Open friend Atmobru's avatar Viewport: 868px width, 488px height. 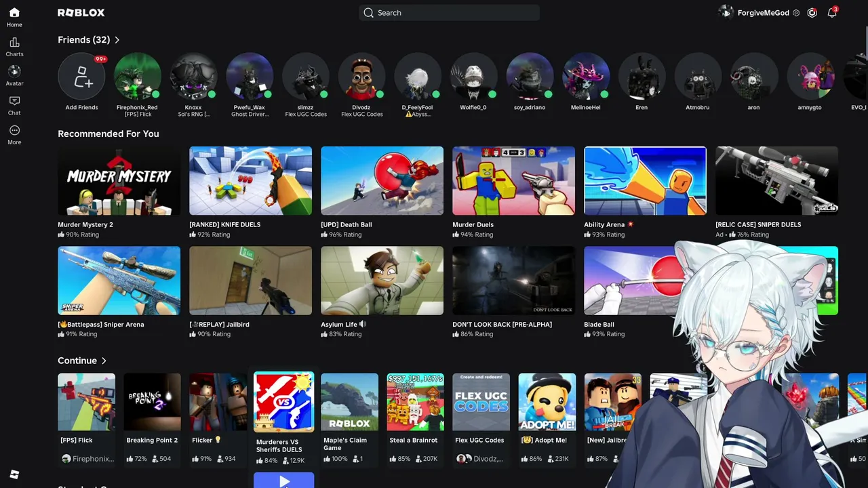697,77
